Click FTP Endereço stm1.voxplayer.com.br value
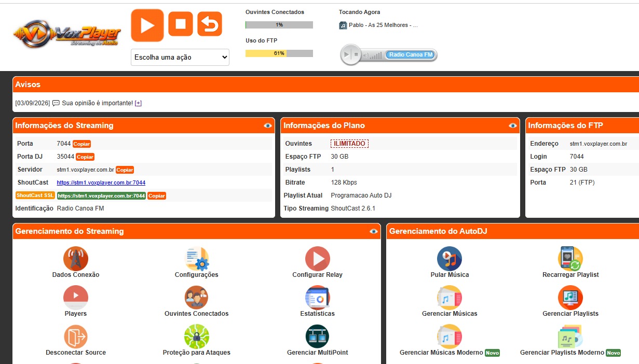The image size is (639, 364). (599, 144)
